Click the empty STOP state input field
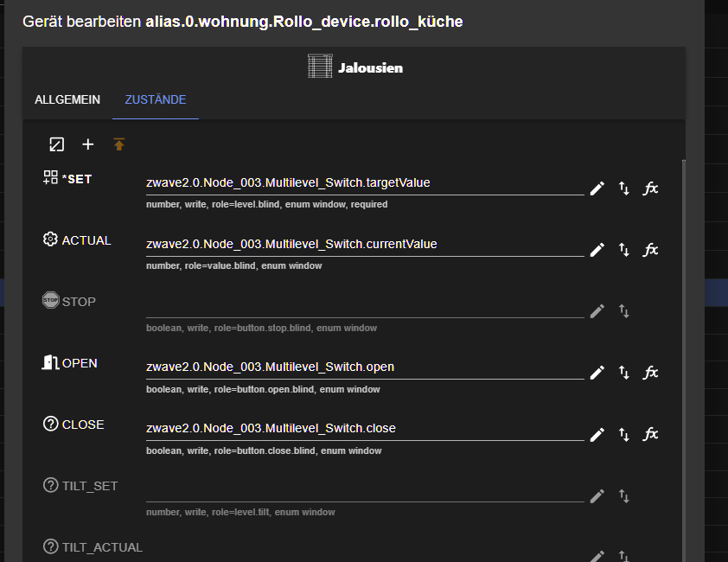 pos(365,306)
